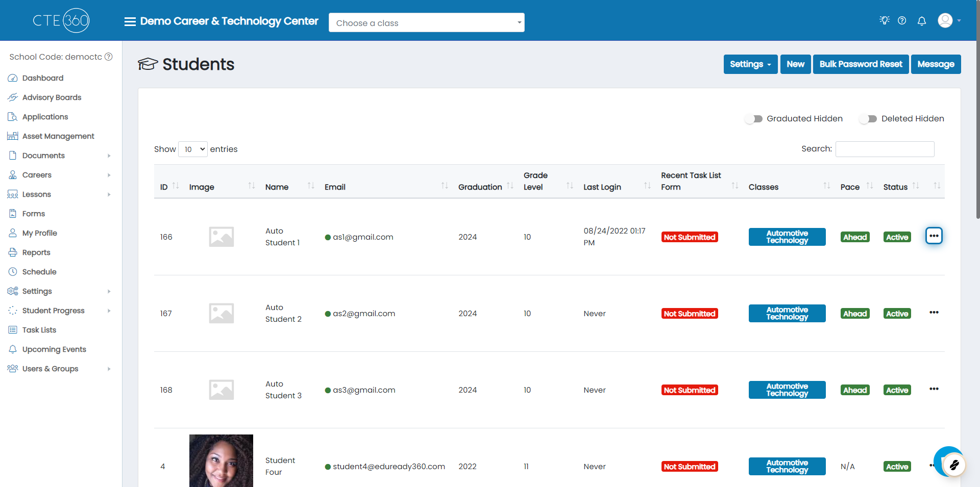Open actions menu for Auto Student 2
This screenshot has height=487, width=980.
(x=934, y=312)
